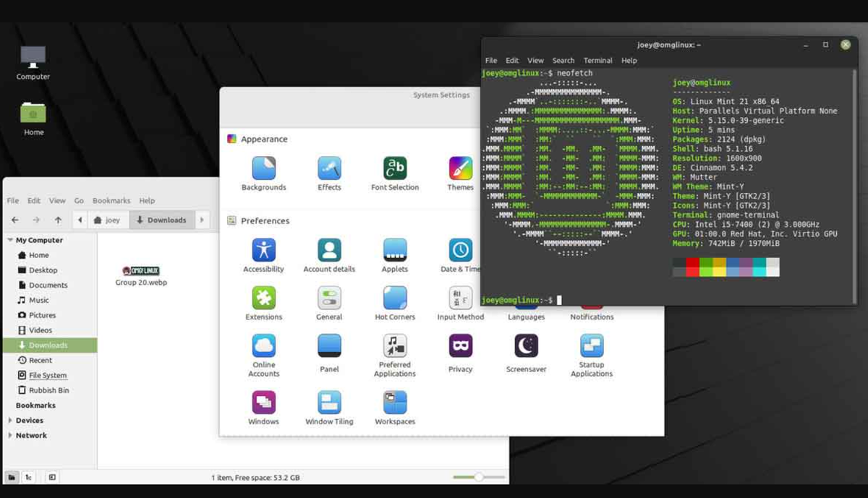Open the terminal's View menu

click(x=535, y=61)
